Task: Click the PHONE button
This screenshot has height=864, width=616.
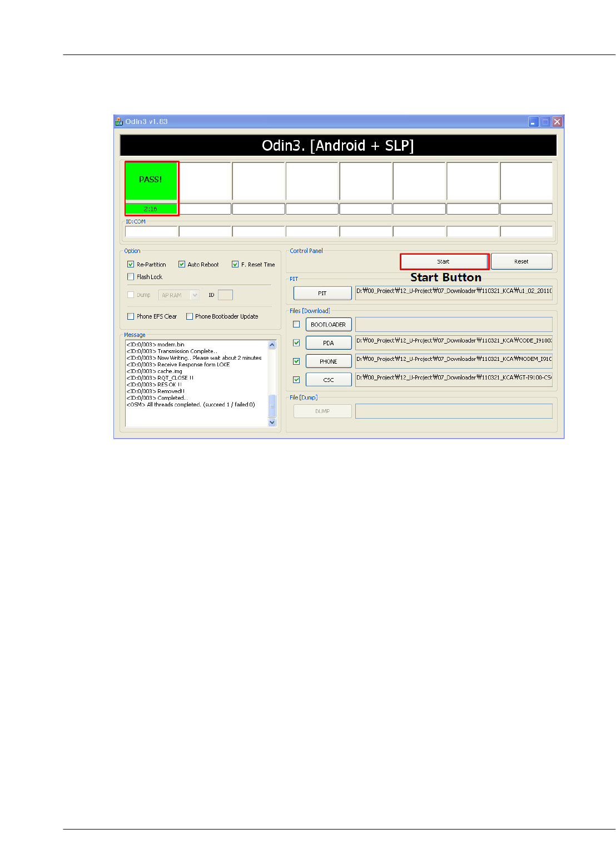Action: tap(329, 361)
